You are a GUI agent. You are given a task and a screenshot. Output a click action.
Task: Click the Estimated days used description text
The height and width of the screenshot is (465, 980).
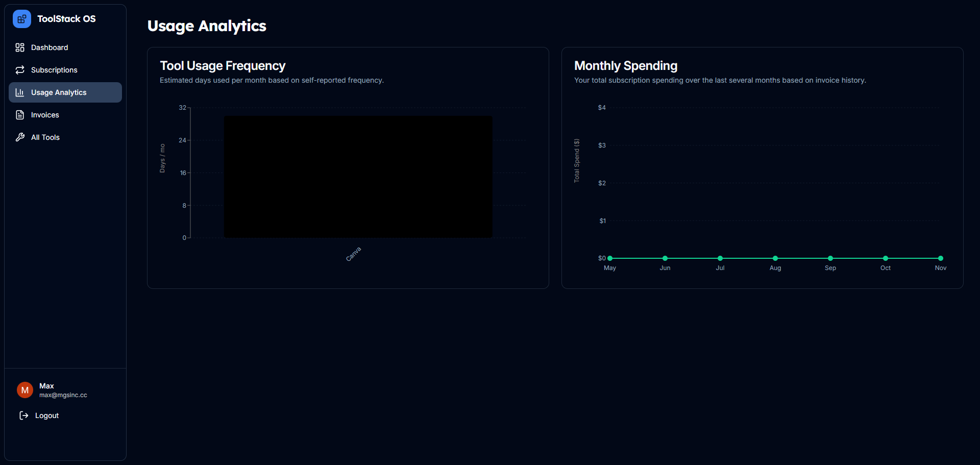[272, 80]
